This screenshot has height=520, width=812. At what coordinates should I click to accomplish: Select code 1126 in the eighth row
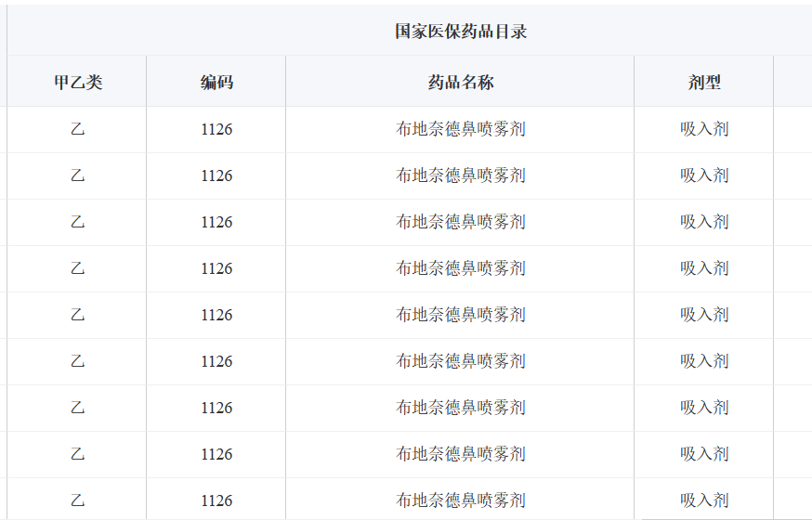click(216, 454)
